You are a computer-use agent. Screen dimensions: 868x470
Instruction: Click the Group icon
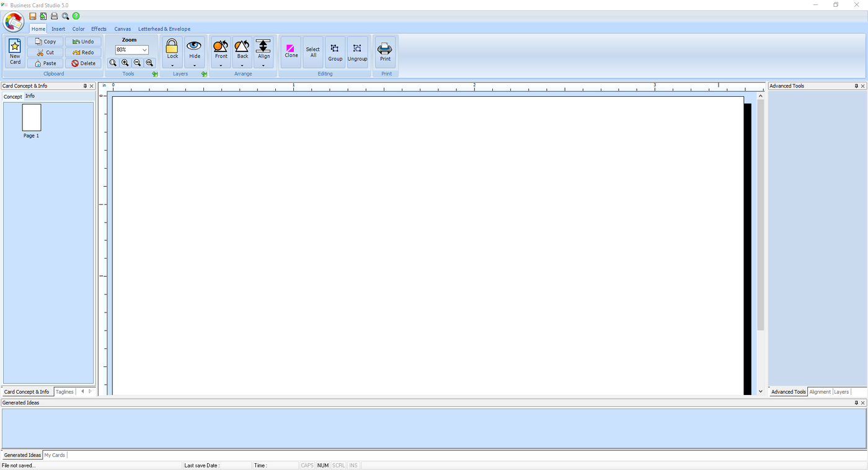(x=335, y=48)
